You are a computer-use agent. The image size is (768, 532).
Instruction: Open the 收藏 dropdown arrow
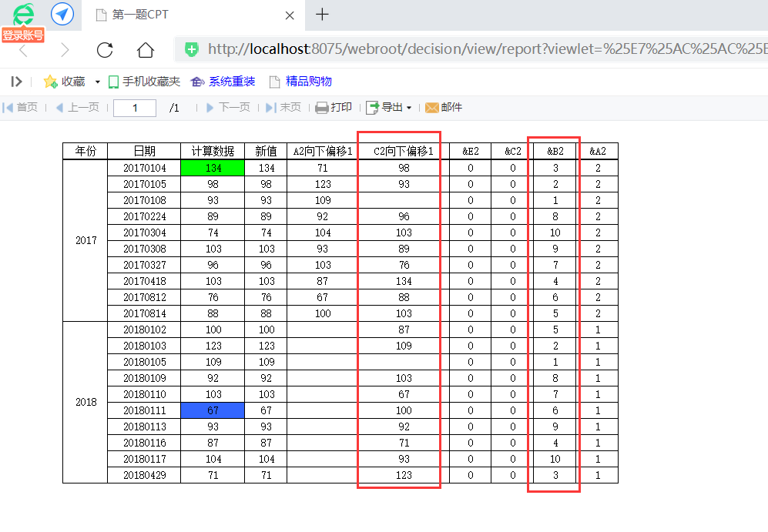[x=98, y=82]
